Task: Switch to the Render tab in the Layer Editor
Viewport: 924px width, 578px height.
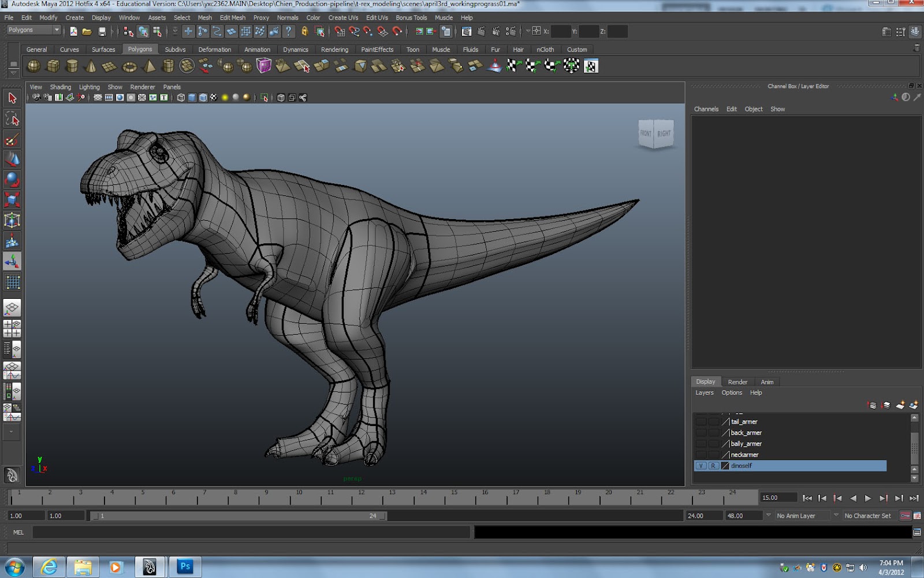Action: pyautogui.click(x=737, y=381)
